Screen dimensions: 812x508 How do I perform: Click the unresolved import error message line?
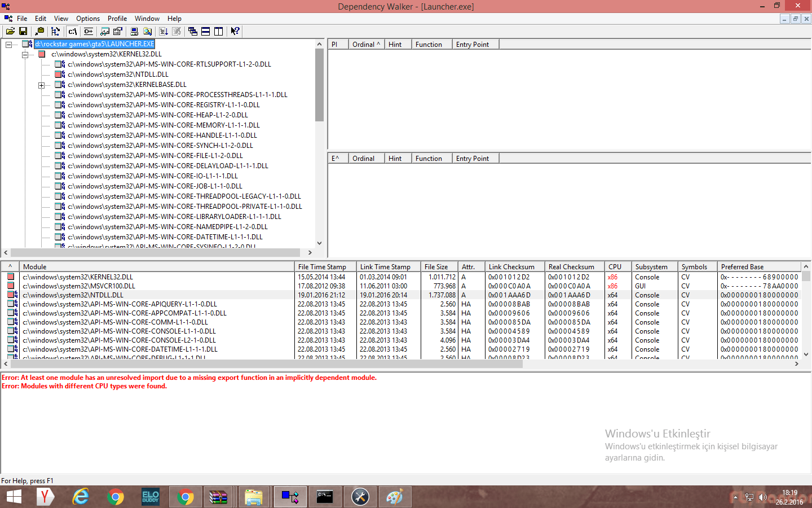point(189,378)
